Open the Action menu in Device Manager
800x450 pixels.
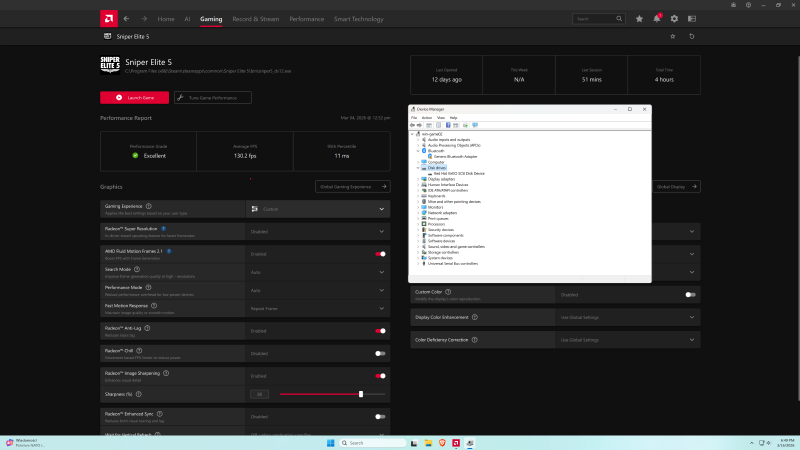[x=427, y=118]
